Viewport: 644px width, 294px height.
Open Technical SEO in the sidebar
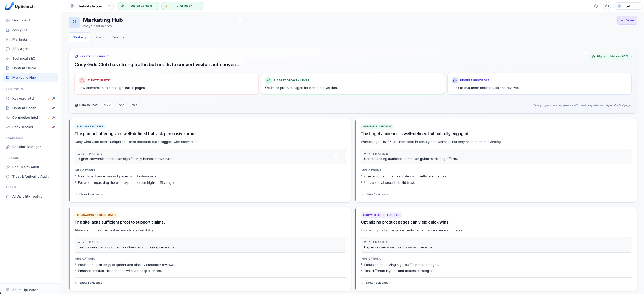click(x=24, y=59)
